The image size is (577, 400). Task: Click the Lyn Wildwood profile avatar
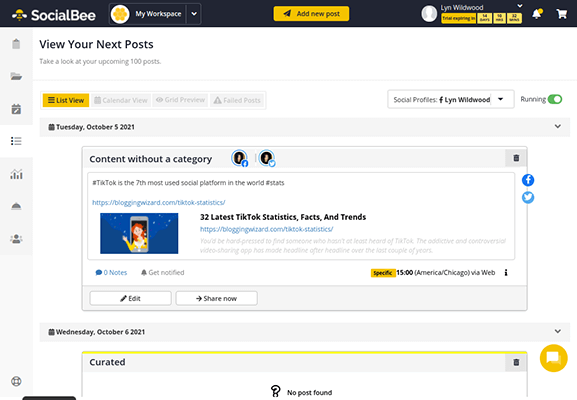pos(429,14)
